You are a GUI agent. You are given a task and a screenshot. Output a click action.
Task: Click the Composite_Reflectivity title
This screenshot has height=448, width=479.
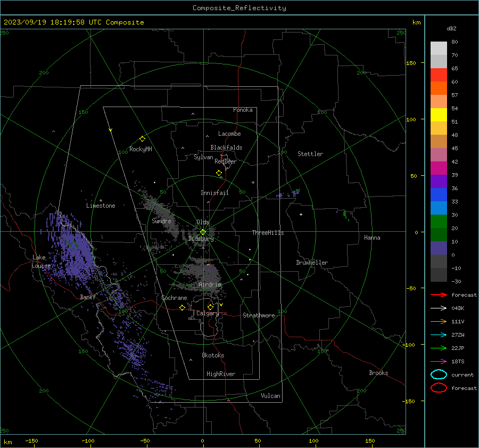[x=240, y=8]
